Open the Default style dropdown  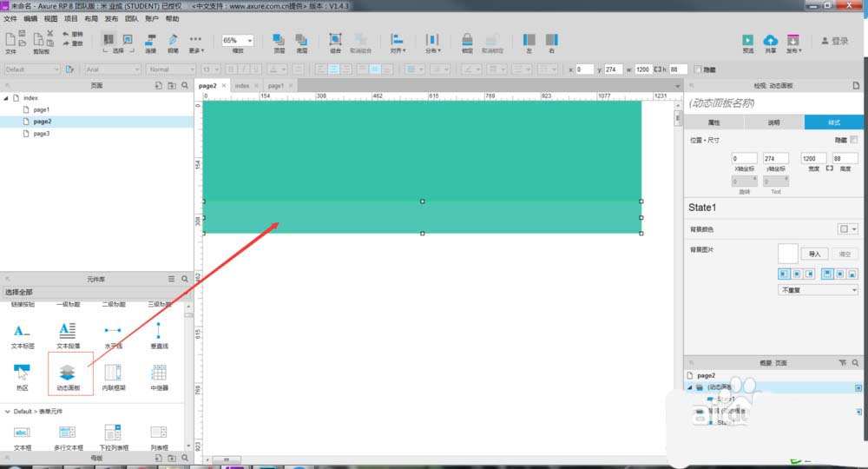(x=32, y=69)
